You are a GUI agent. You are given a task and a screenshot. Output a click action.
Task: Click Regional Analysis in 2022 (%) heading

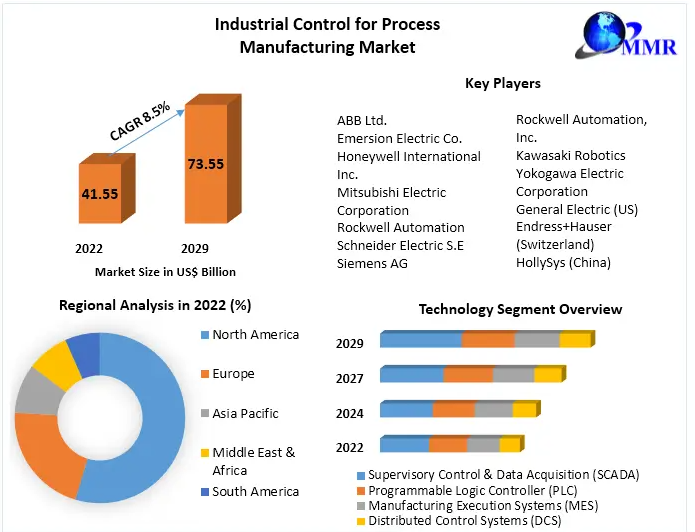(155, 305)
